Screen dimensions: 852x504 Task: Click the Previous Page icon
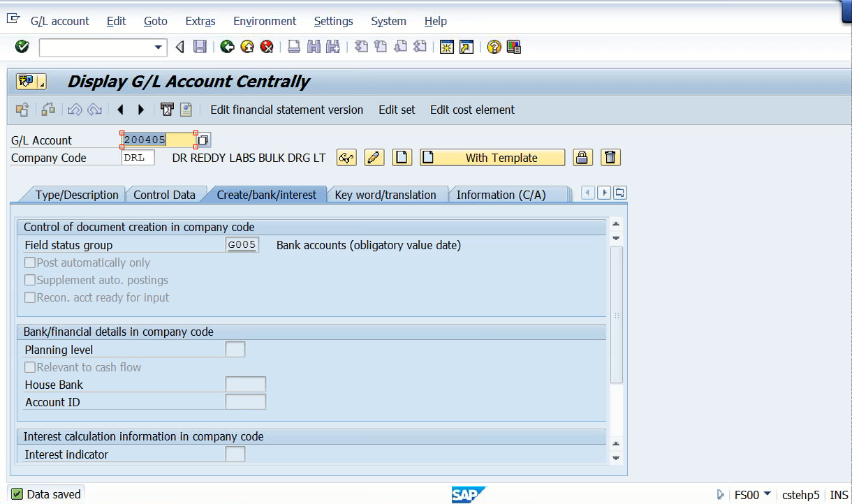(381, 47)
